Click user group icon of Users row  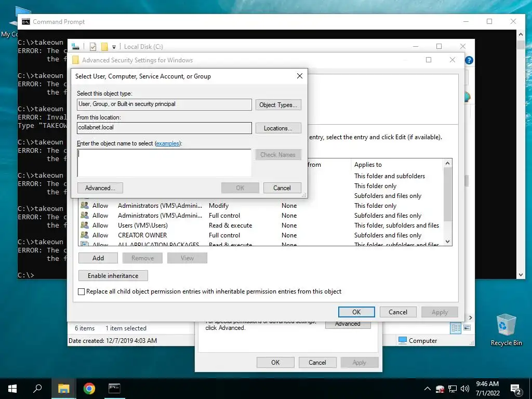(85, 225)
